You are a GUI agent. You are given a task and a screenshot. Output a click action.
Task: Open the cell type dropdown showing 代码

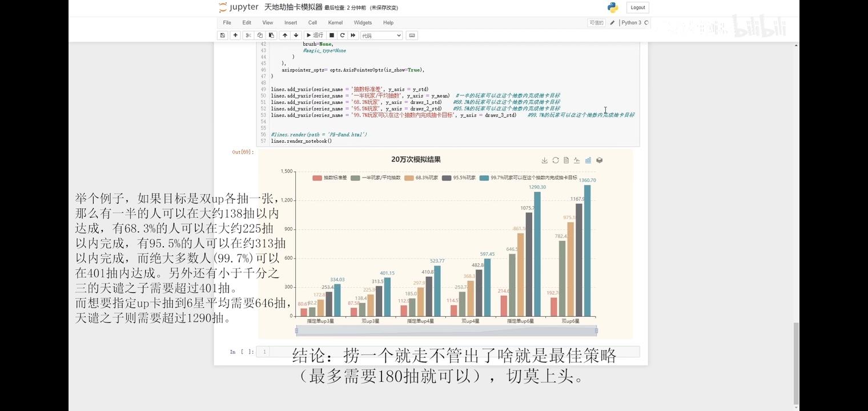(381, 35)
